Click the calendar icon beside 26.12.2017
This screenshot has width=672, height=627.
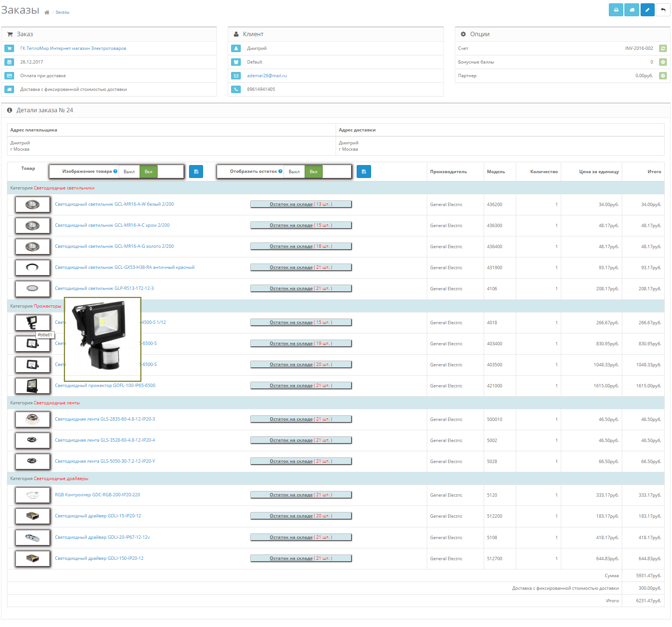click(9, 62)
